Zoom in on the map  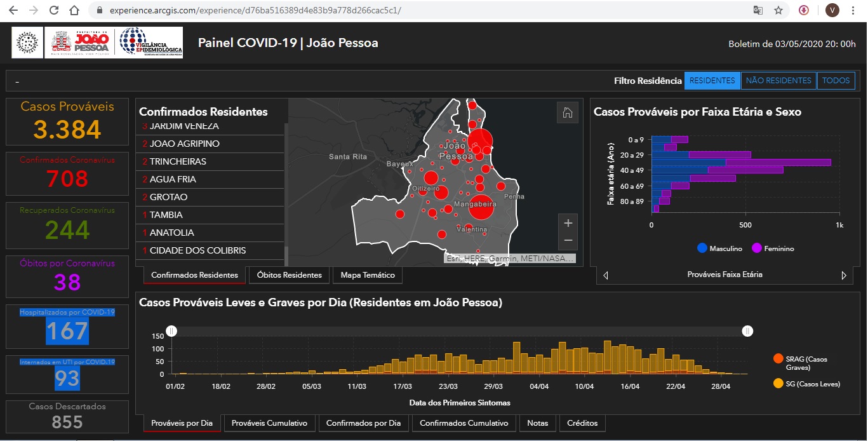[x=568, y=223]
